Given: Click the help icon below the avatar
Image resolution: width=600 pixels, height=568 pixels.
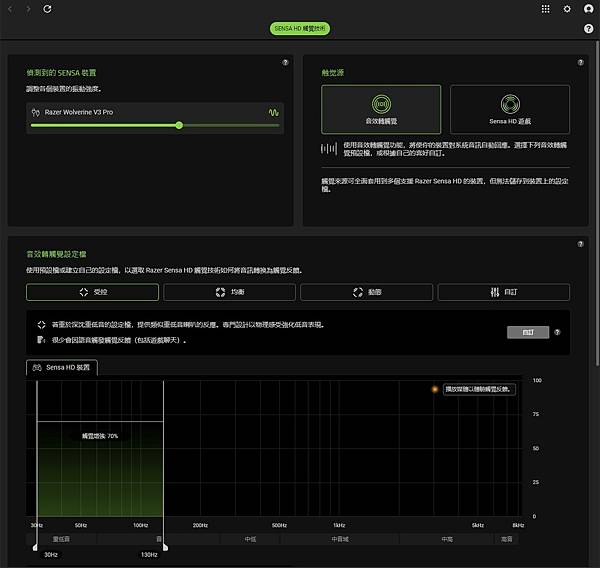Looking at the screenshot, I should click(589, 28).
